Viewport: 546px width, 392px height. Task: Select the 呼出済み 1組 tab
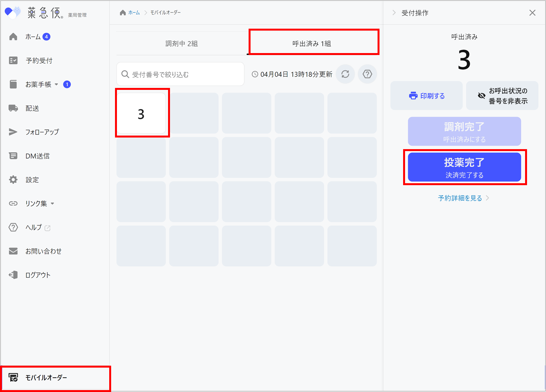312,44
